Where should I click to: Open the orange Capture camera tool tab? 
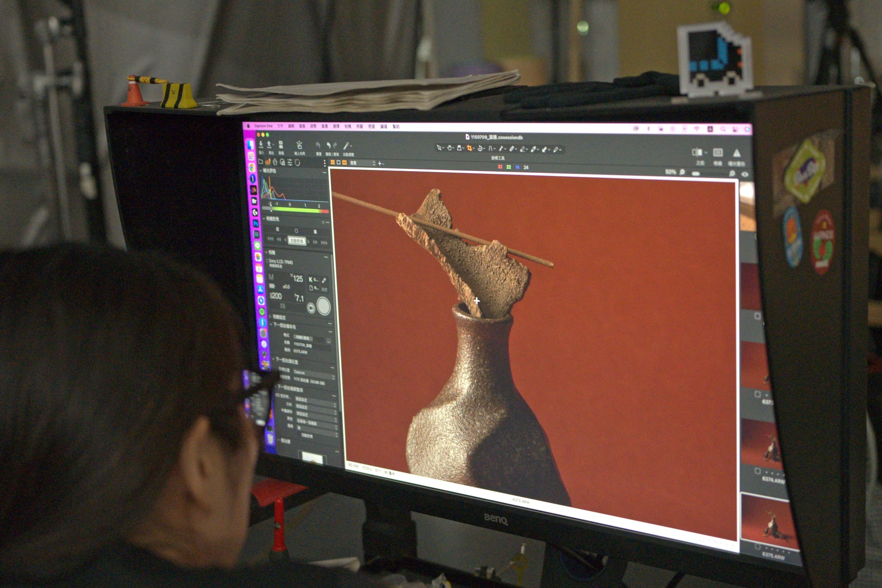click(x=268, y=162)
